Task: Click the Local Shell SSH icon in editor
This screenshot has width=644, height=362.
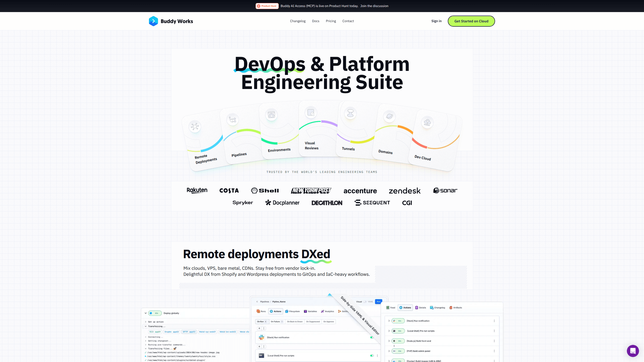Action: click(x=262, y=355)
